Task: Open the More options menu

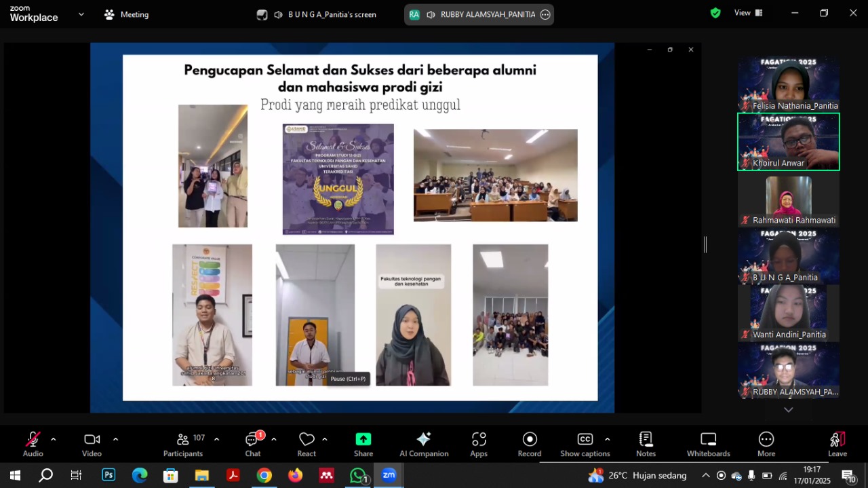Action: 766,445
